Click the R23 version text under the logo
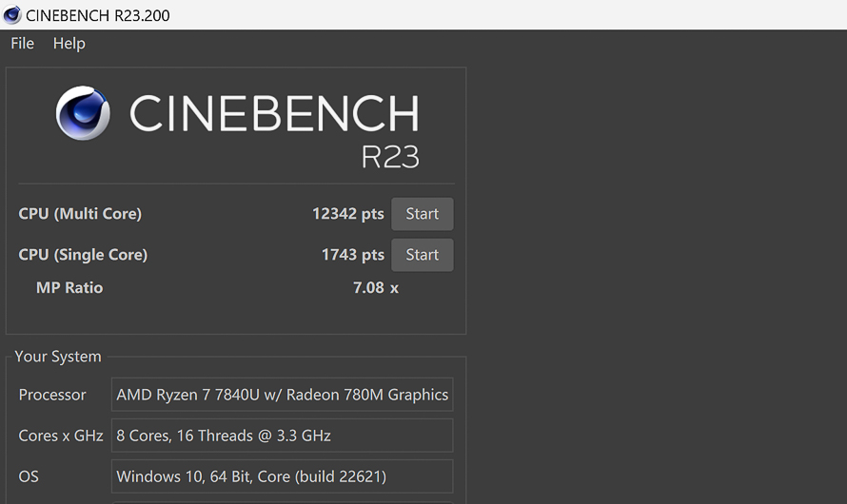The height and width of the screenshot is (504, 847). click(x=390, y=157)
